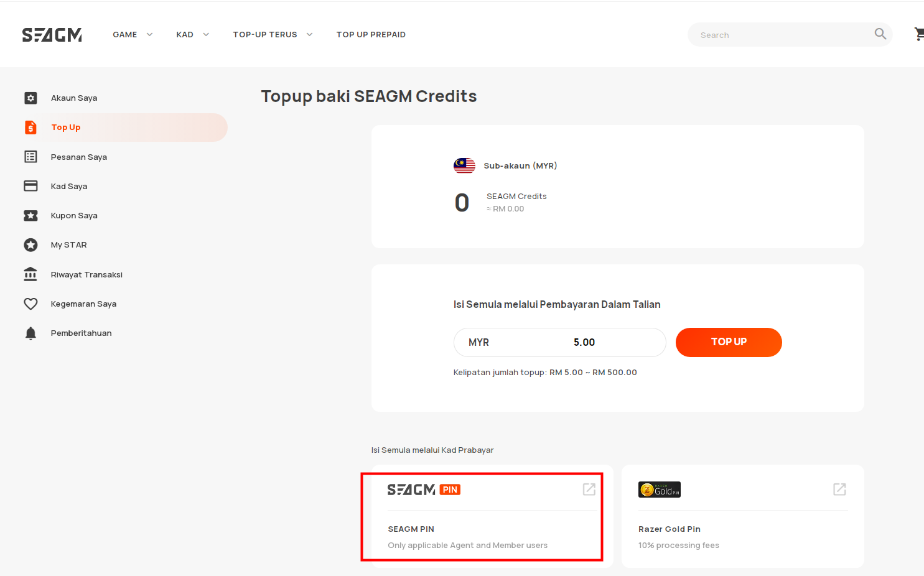Click 'Isi Semula melalui Pembayaran Dalam Talian' heading
The width and height of the screenshot is (924, 576).
(557, 305)
